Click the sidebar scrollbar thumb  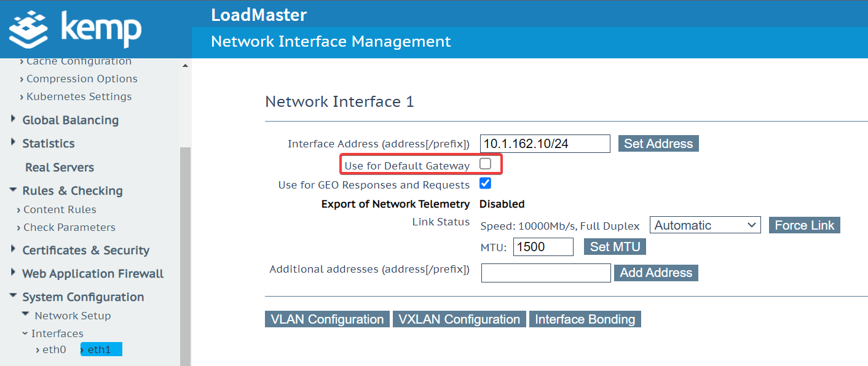click(x=185, y=257)
